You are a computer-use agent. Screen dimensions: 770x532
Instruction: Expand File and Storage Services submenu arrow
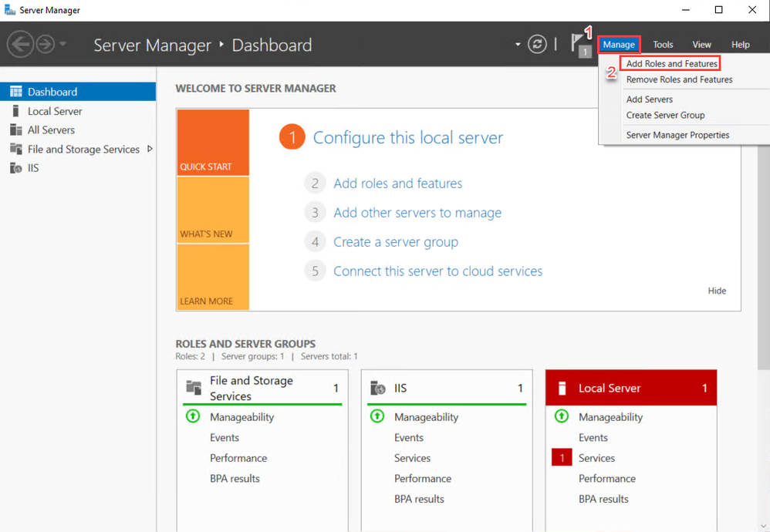pyautogui.click(x=150, y=149)
